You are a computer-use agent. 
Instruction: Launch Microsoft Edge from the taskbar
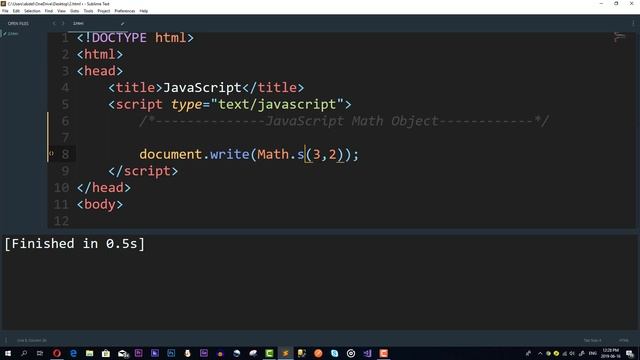coord(73,353)
